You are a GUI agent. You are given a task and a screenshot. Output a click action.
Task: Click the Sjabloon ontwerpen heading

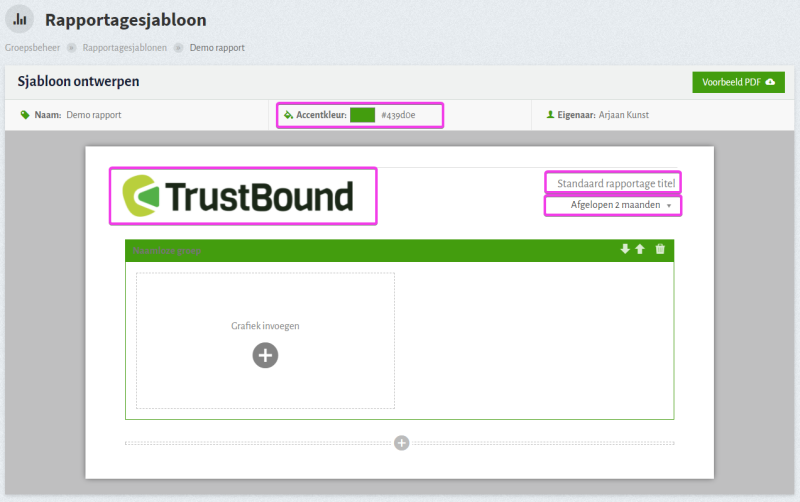pyautogui.click(x=78, y=82)
